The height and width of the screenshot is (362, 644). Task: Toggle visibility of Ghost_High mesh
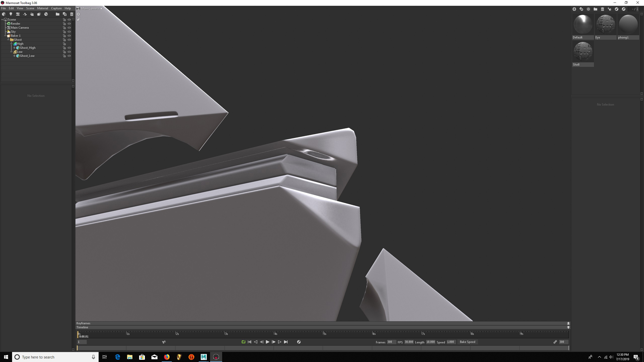(x=69, y=48)
